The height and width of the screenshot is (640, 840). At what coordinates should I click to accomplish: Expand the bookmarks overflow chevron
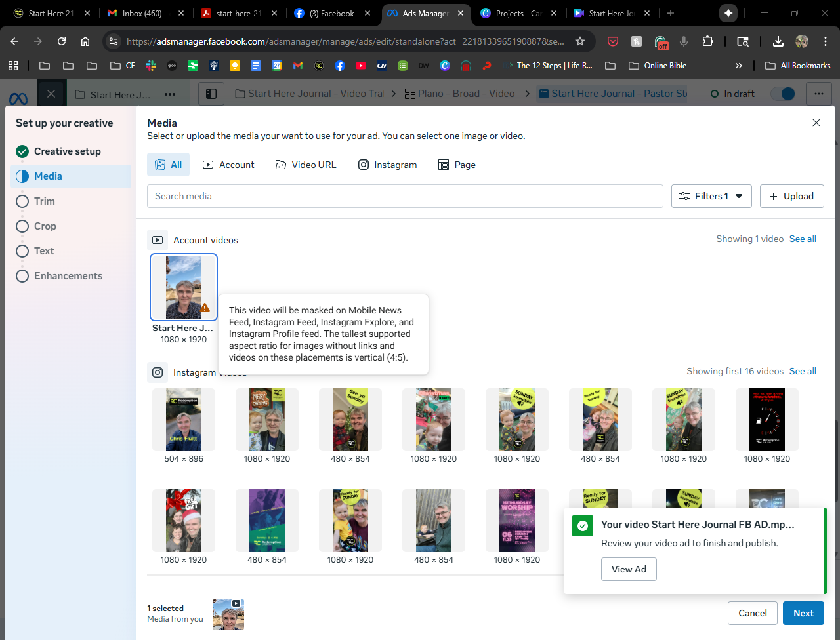(738, 66)
